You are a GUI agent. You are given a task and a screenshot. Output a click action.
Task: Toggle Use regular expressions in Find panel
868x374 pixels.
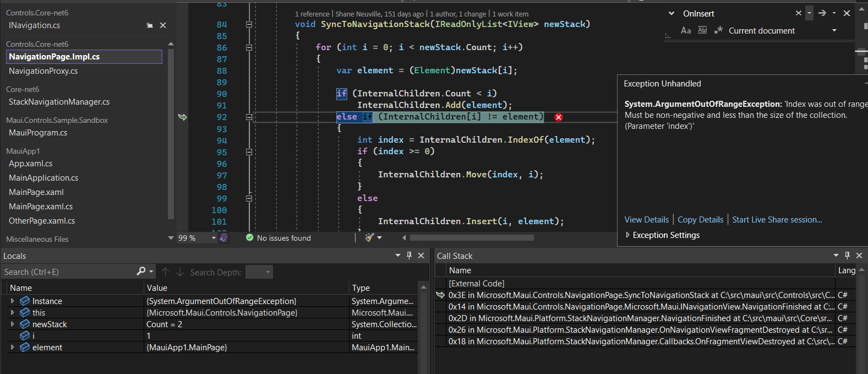718,30
